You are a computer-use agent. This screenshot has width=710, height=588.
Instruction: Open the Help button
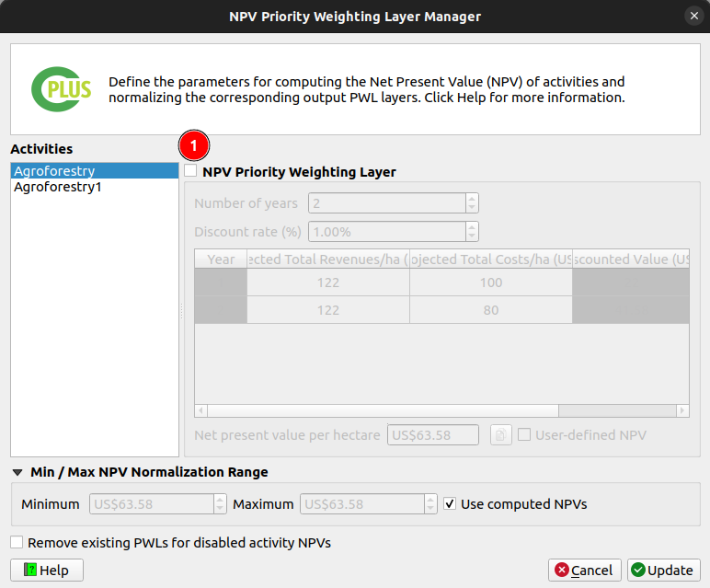pos(47,570)
